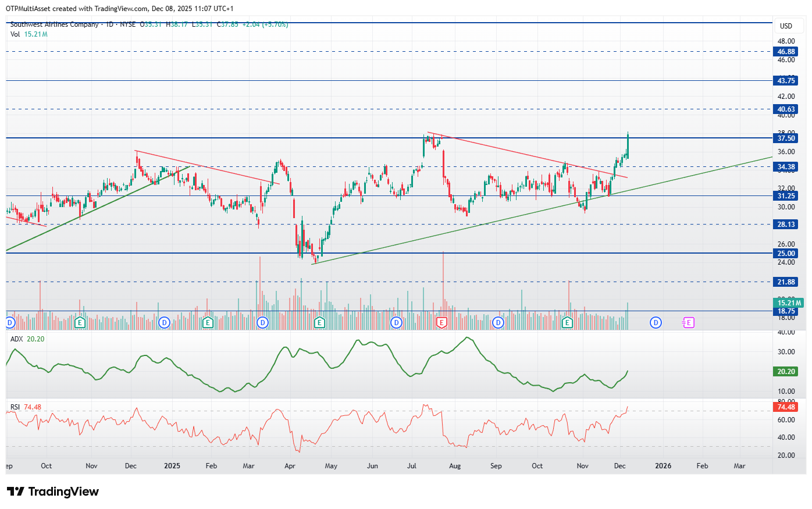The image size is (812, 509).
Task: Click the 31.25 price level label
Action: click(x=786, y=196)
